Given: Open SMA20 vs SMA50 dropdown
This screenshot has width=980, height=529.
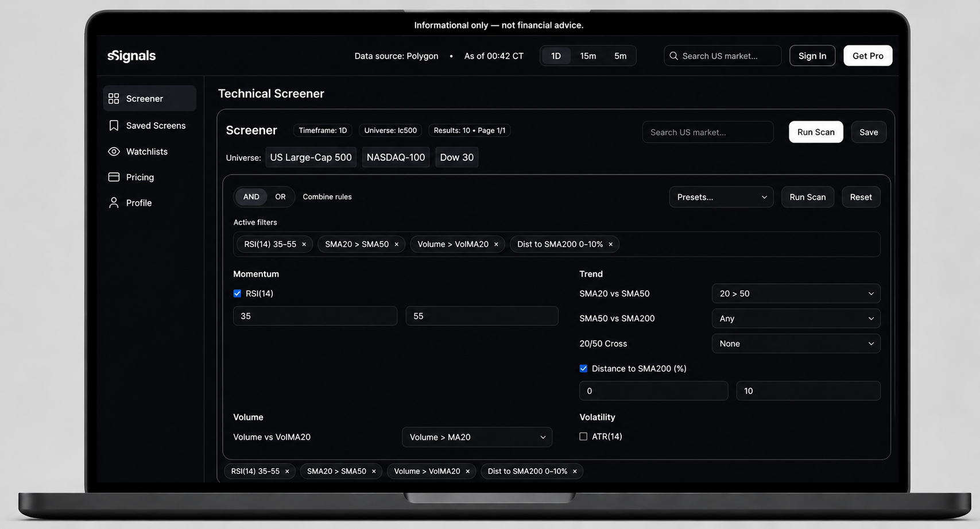Looking at the screenshot, I should [796, 294].
